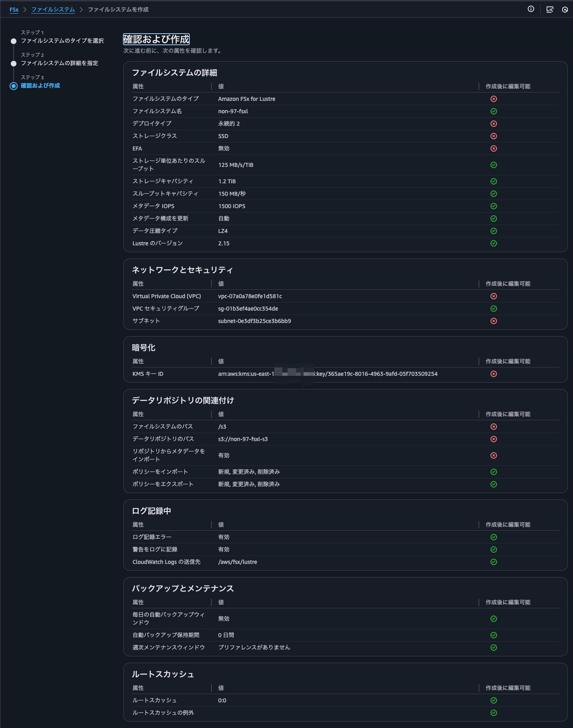
Task: Click the red X icon for Virtual Private Cloud row
Action: tap(494, 296)
